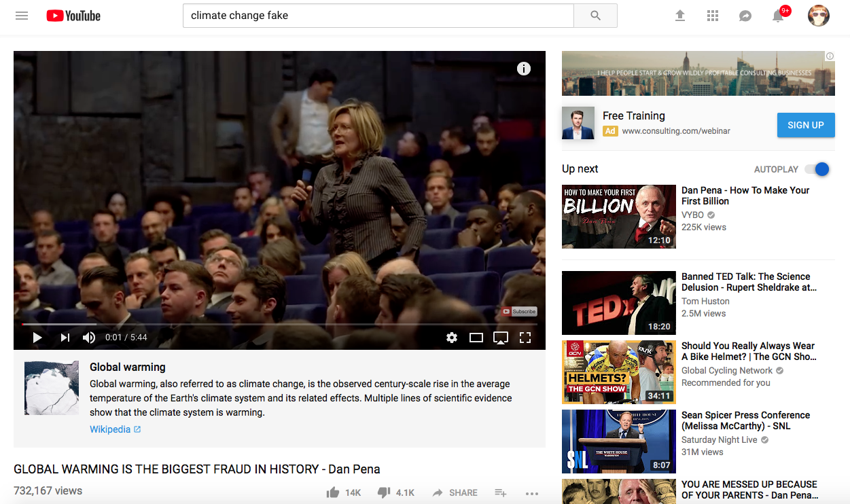Go to YouTube home via logo

73,16
